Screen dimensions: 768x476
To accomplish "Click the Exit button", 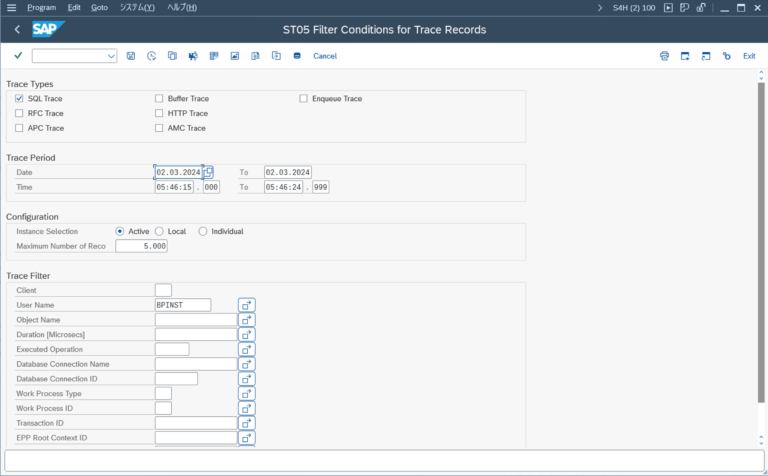I will pos(749,56).
